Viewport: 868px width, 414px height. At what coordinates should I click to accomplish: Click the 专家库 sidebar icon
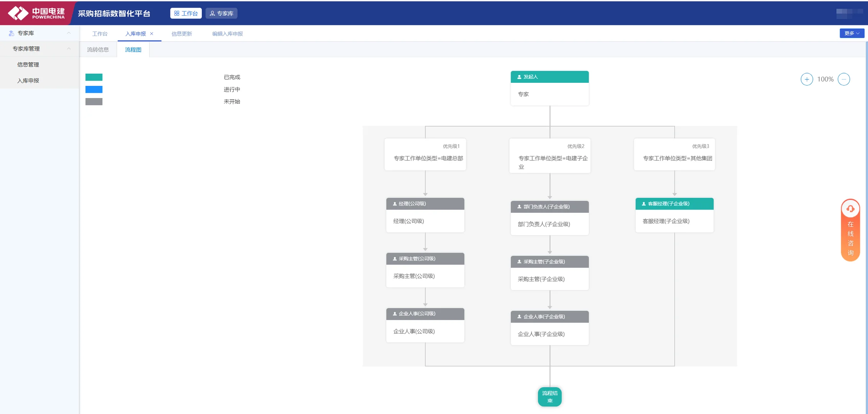coord(11,33)
